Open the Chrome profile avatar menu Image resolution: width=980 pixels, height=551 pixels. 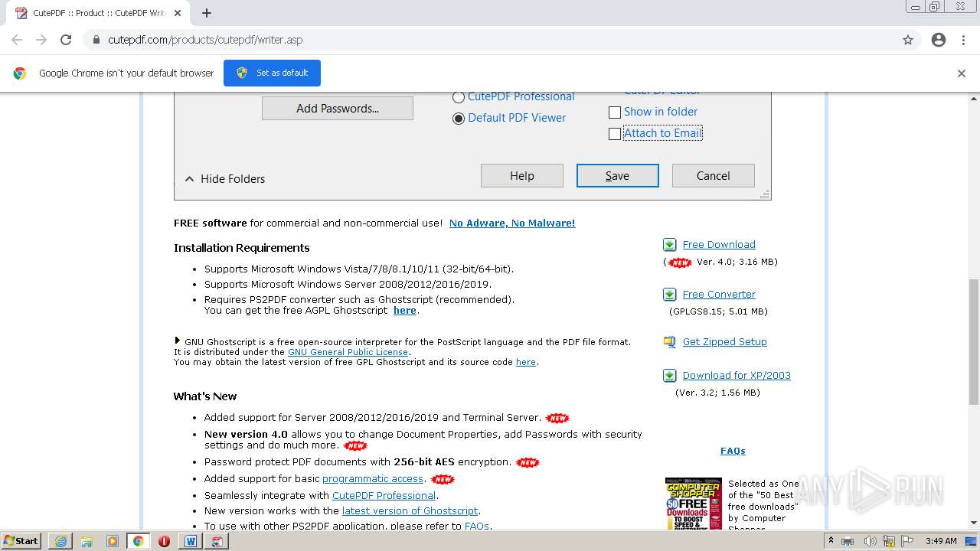tap(939, 40)
